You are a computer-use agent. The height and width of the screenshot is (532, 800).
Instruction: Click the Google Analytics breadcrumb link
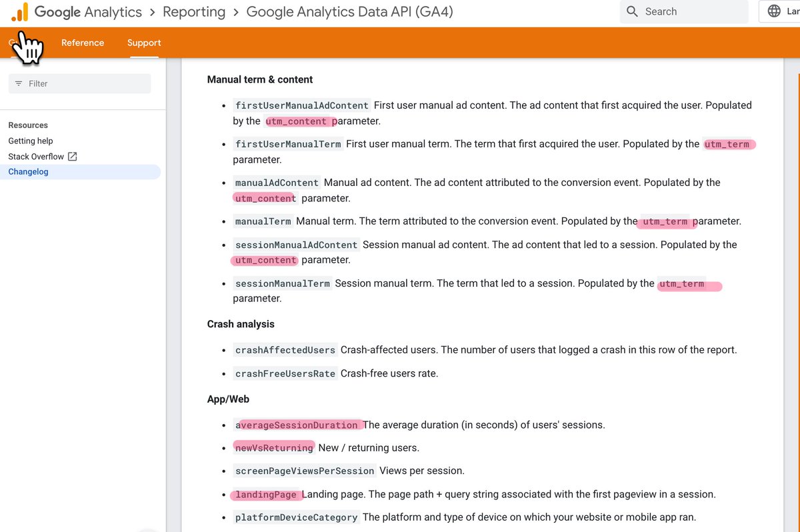88,12
